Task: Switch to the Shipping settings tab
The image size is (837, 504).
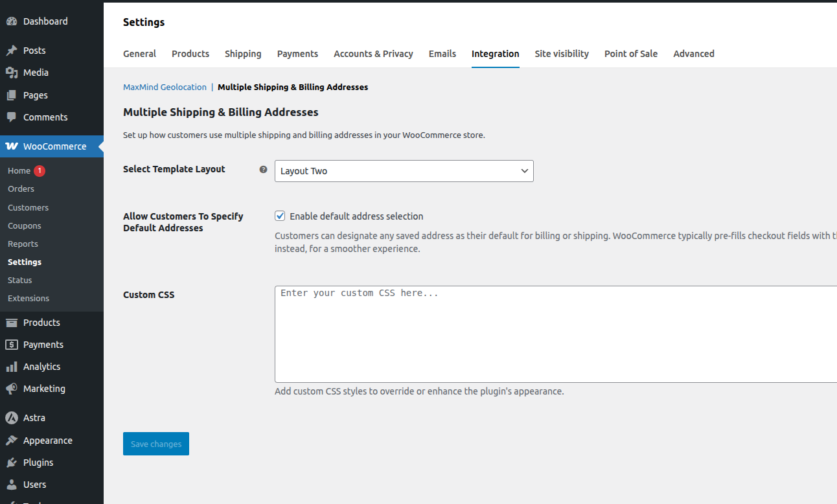Action: (x=243, y=54)
